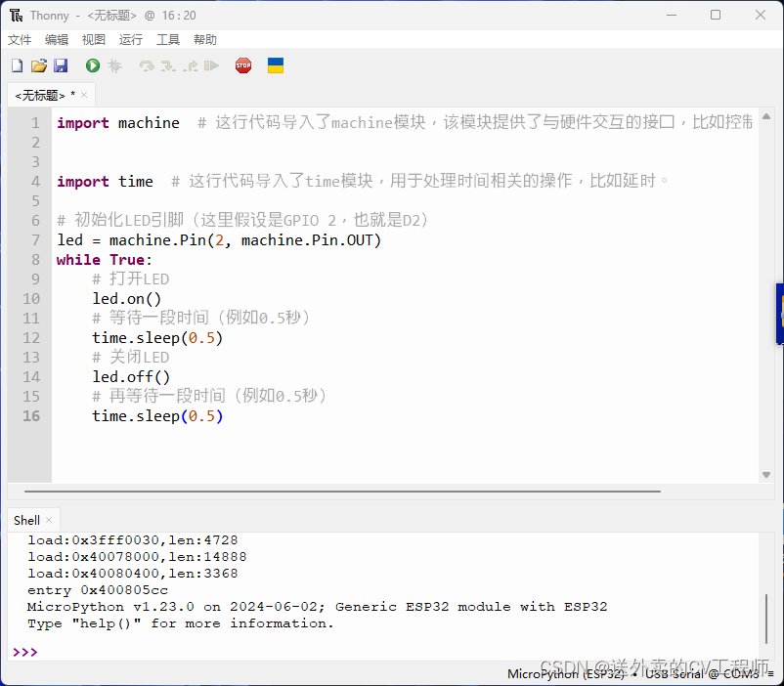
Task: Open the 视图 menu
Action: click(94, 39)
